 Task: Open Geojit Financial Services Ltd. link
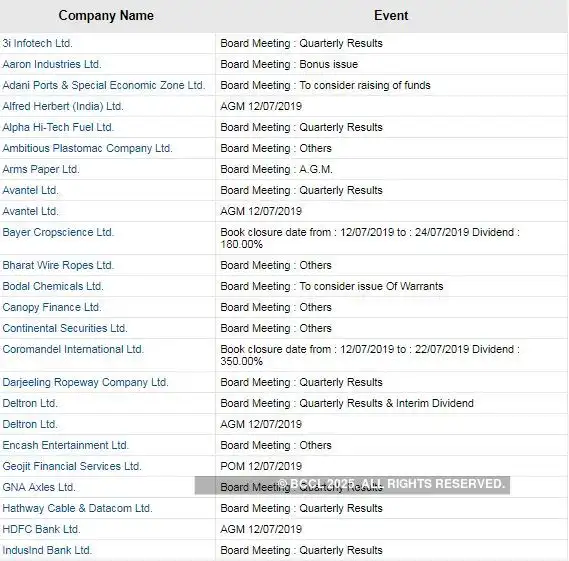pyautogui.click(x=71, y=467)
